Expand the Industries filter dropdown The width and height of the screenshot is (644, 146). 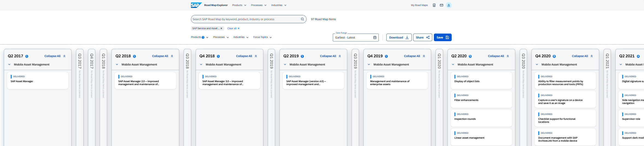click(x=241, y=37)
